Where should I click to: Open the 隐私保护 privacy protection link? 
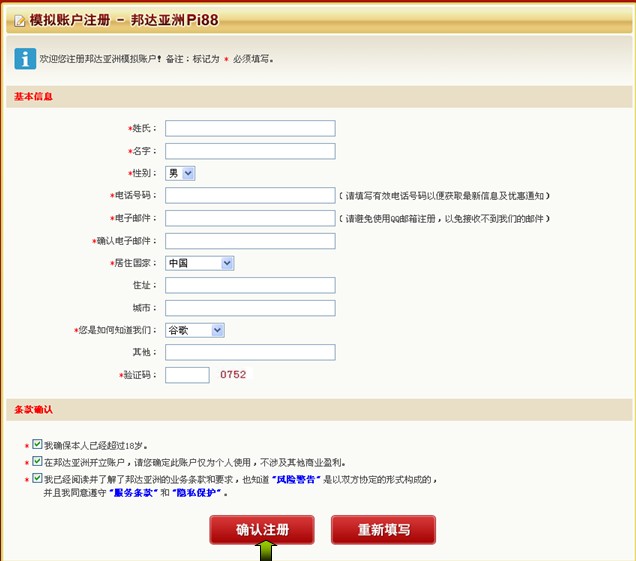(x=196, y=493)
